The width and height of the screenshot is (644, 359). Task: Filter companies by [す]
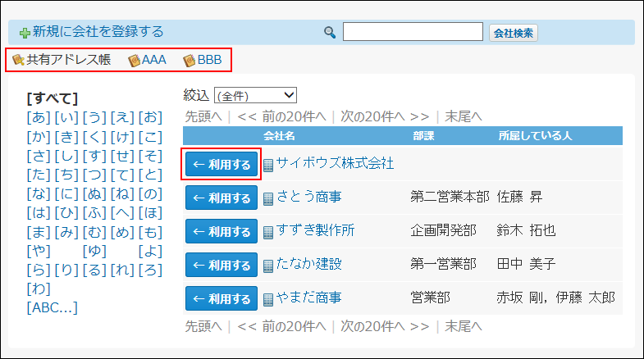point(94,156)
